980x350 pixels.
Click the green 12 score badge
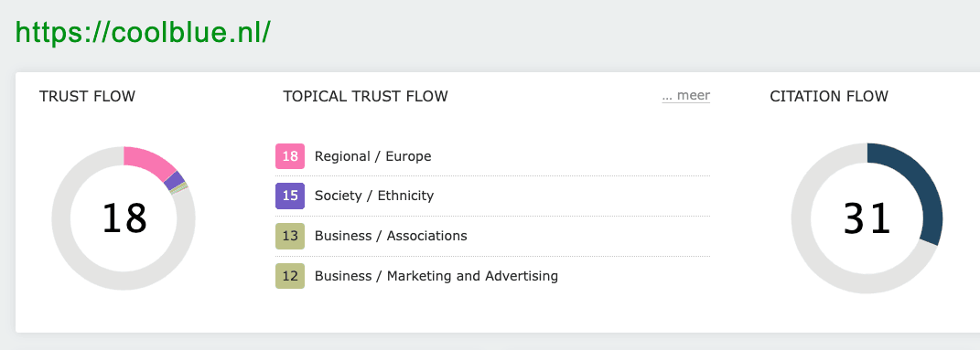290,276
